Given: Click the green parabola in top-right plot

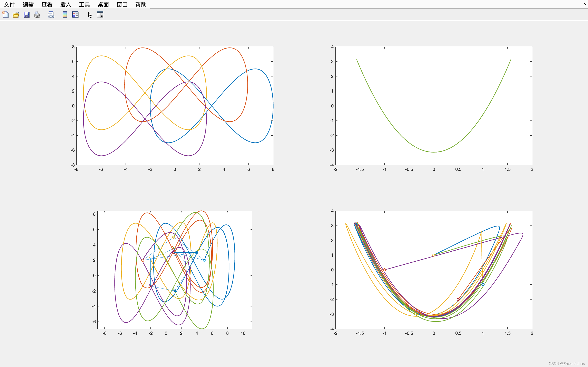Looking at the screenshot, I should tap(434, 152).
